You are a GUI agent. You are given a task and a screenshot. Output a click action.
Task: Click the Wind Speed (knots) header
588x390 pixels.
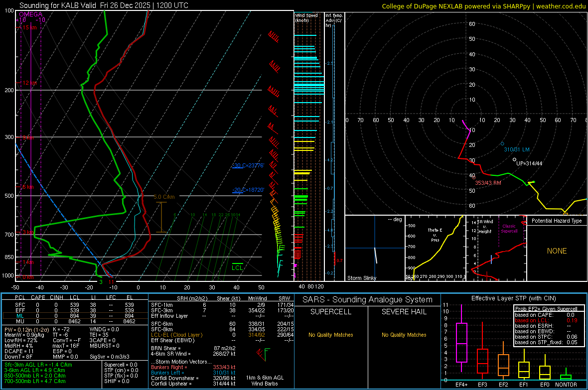pyautogui.click(x=306, y=17)
